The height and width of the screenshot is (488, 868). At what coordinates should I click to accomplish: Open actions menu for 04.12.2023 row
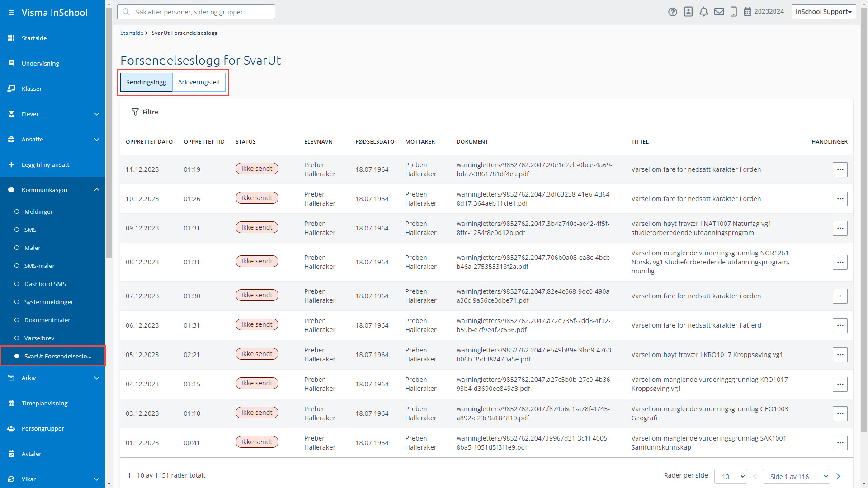coord(840,384)
